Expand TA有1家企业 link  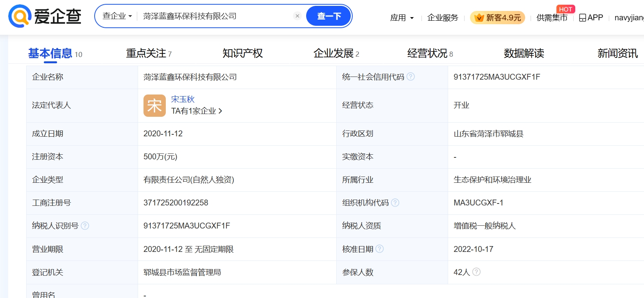coord(197,111)
